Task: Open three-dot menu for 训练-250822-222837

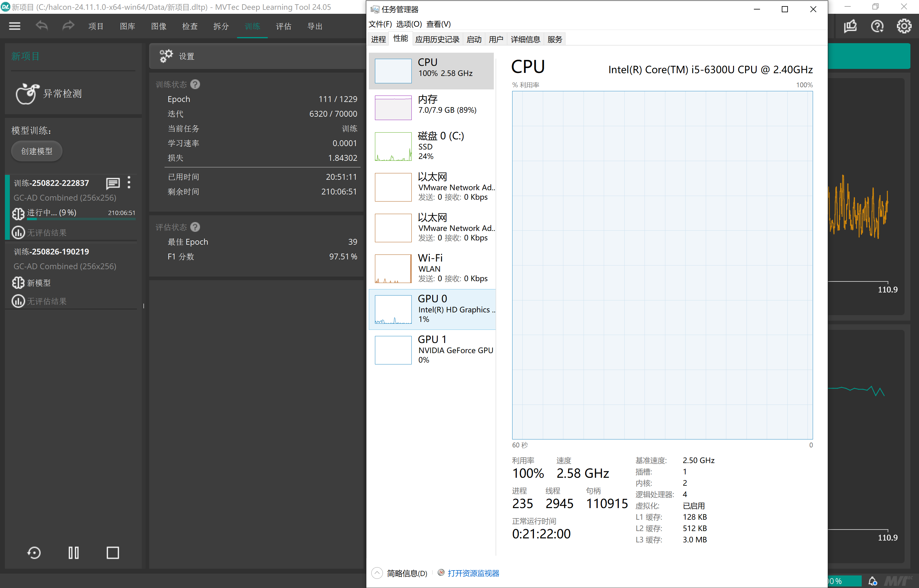Action: (129, 183)
